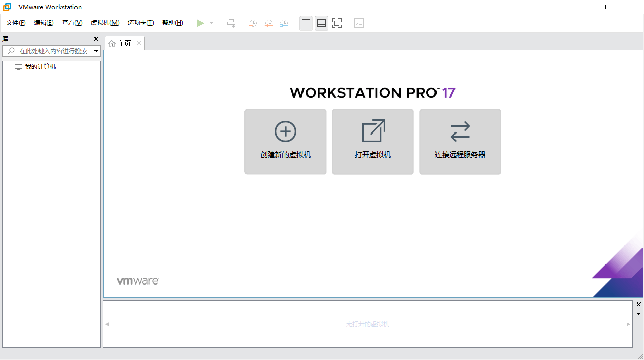644x360 pixels.
Task: Open the 查看(V) menu
Action: (x=72, y=23)
